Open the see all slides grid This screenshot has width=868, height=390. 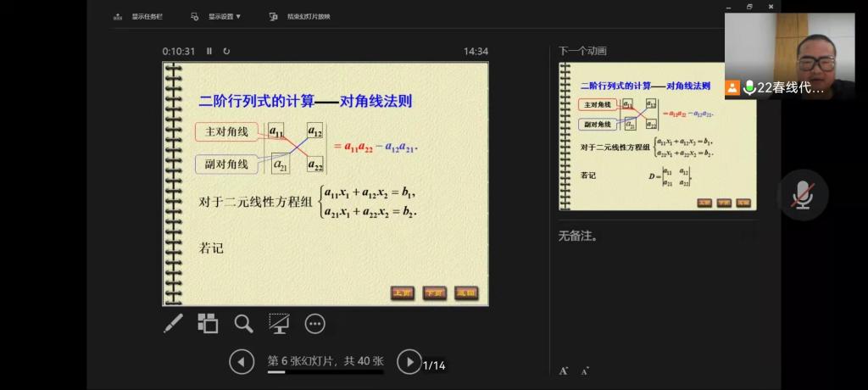point(208,323)
